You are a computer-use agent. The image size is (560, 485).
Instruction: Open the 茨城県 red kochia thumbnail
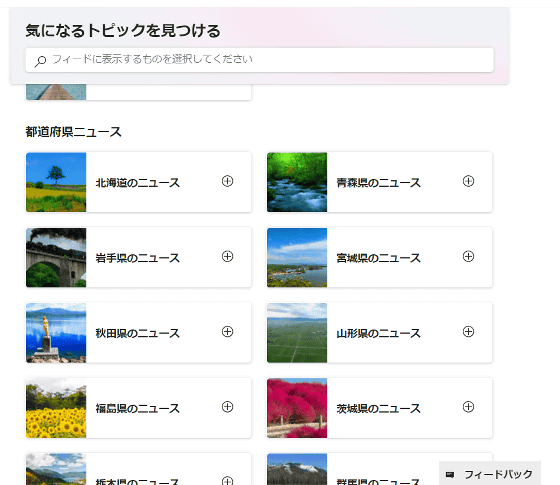pyautogui.click(x=297, y=408)
